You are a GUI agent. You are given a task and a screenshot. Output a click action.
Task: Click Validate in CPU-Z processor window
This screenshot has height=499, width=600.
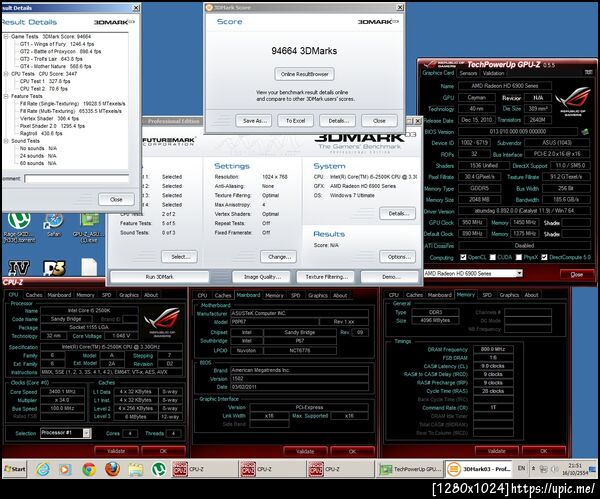(x=116, y=451)
